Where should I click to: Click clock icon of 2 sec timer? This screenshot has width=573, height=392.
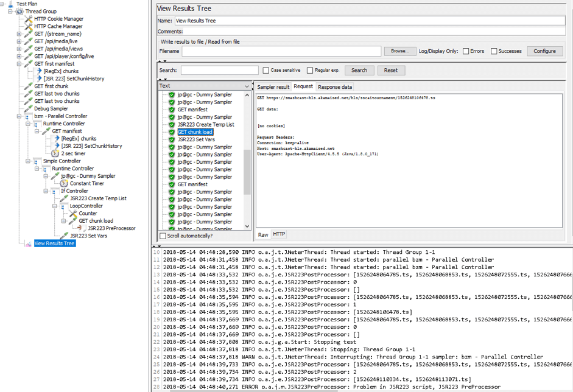point(55,153)
